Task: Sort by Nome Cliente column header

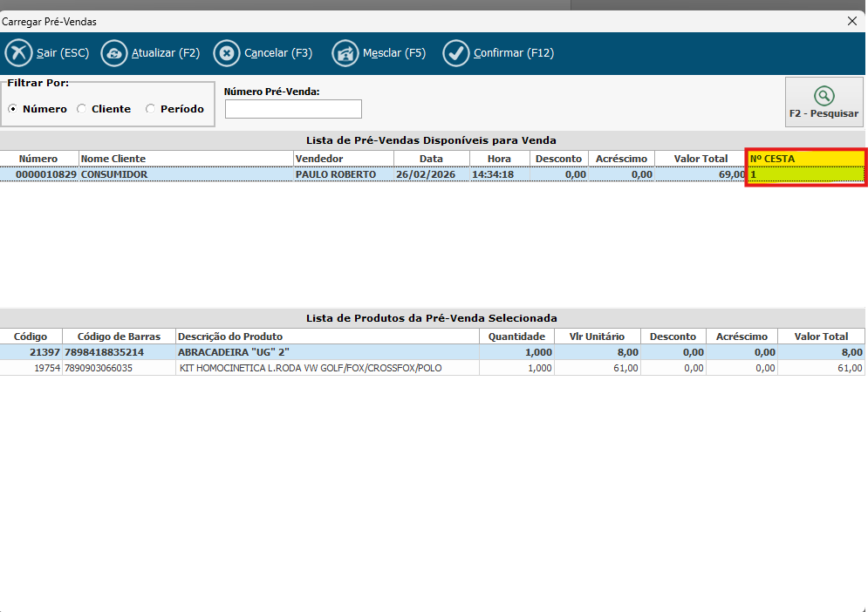Action: coord(185,159)
